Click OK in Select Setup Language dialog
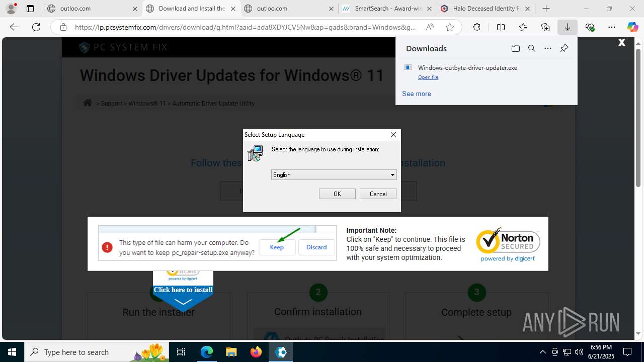The height and width of the screenshot is (362, 644). pyautogui.click(x=337, y=194)
